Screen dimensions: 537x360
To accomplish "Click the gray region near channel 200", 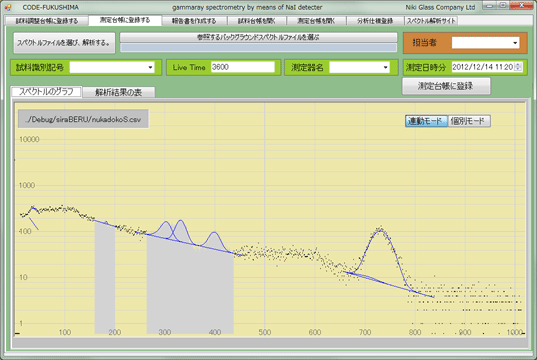I will click(x=105, y=277).
